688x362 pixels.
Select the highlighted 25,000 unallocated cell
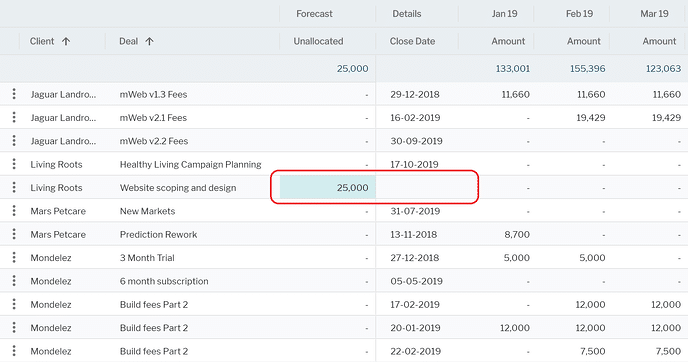click(327, 187)
